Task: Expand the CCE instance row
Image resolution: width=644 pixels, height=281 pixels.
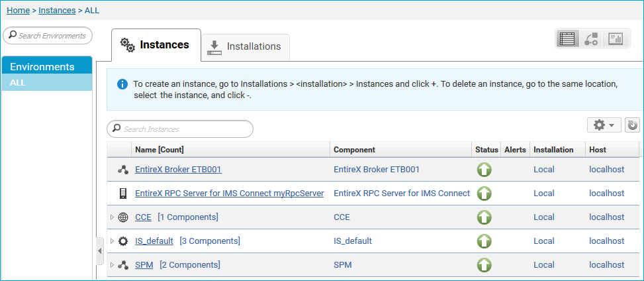Action: (x=112, y=217)
